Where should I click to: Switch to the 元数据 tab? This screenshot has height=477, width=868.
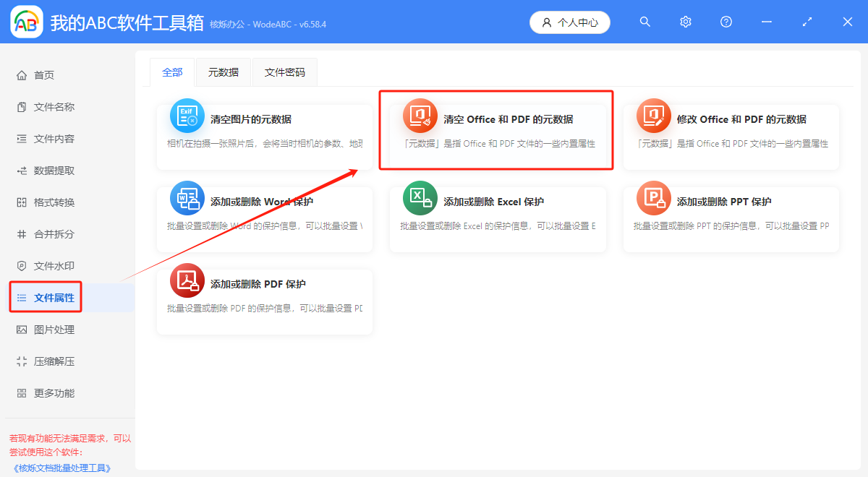click(224, 72)
